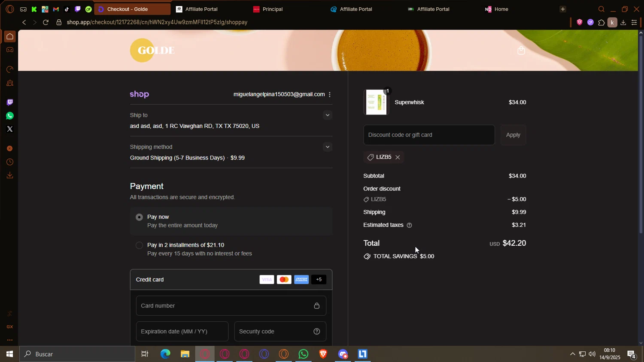Open account options three-dot menu beside email
Screen dimensions: 644x362
pyautogui.click(x=330, y=94)
